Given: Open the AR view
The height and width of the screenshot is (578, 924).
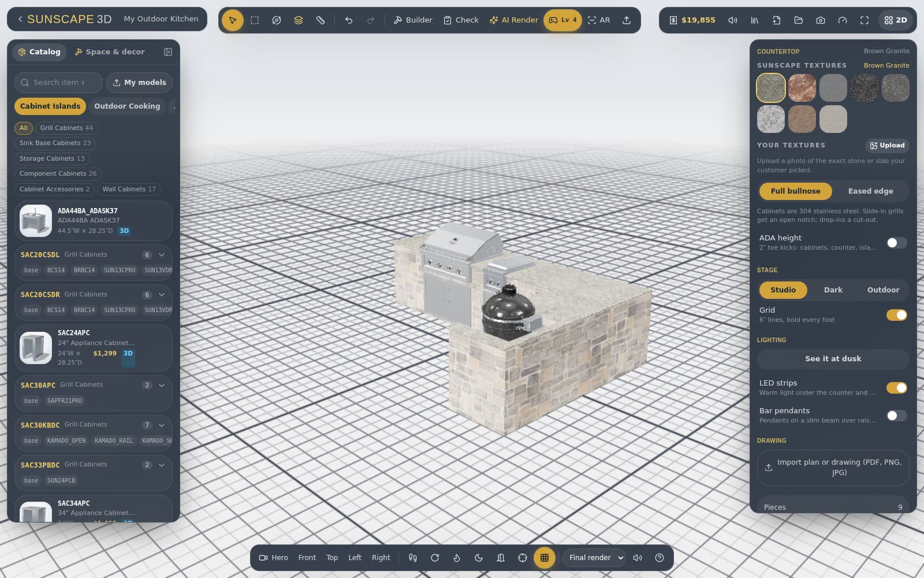Looking at the screenshot, I should pos(599,20).
